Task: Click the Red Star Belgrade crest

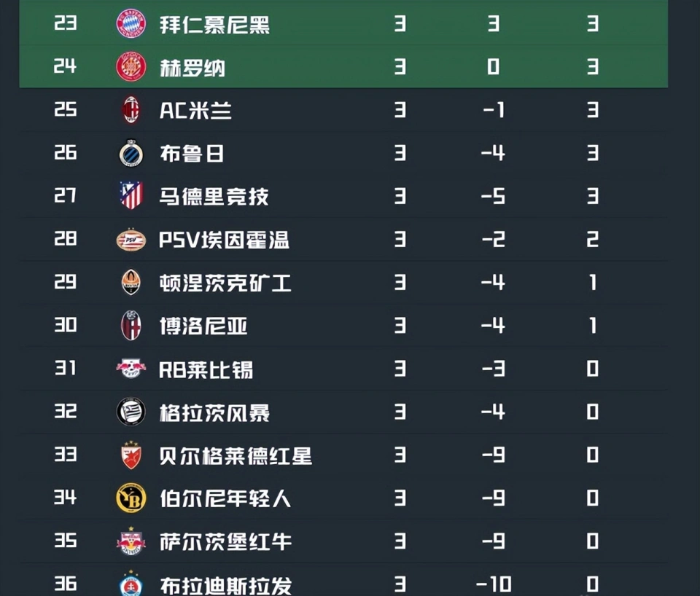Action: click(131, 455)
